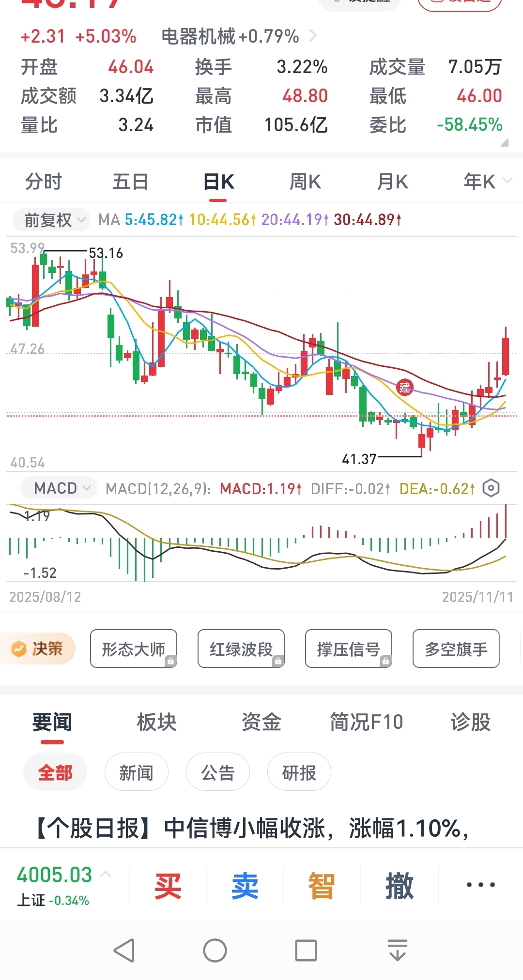523x980 pixels.
Task: Tap the download arrow navigation icon
Action: [x=398, y=950]
